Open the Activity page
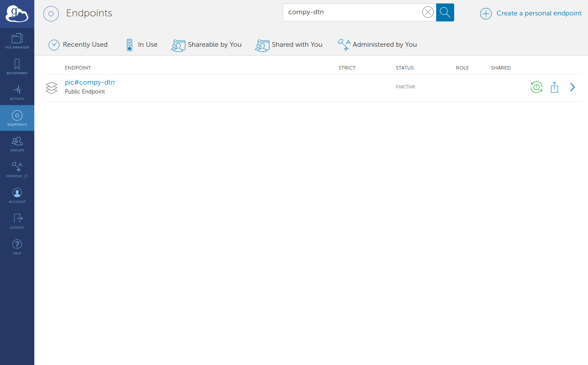This screenshot has height=365, width=588. 17,92
